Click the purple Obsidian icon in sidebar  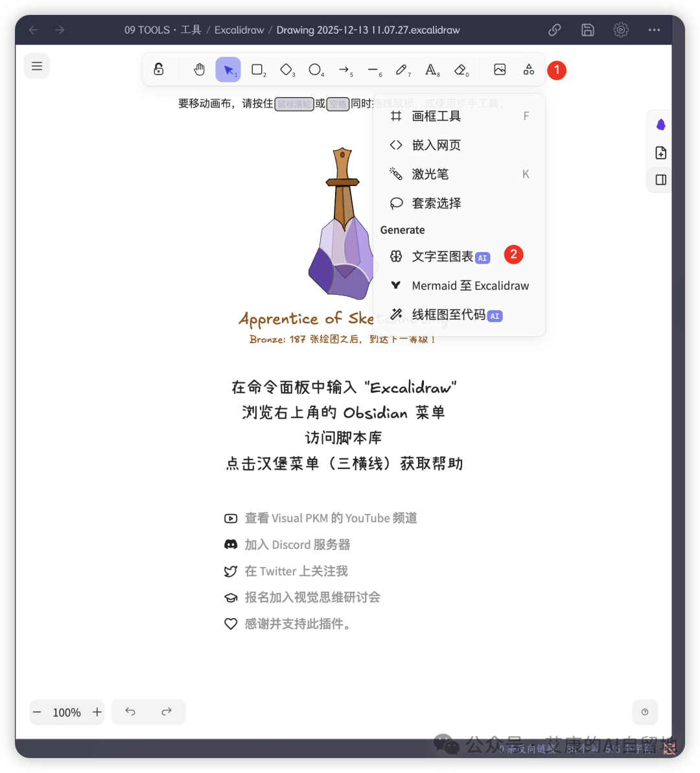coord(661,124)
